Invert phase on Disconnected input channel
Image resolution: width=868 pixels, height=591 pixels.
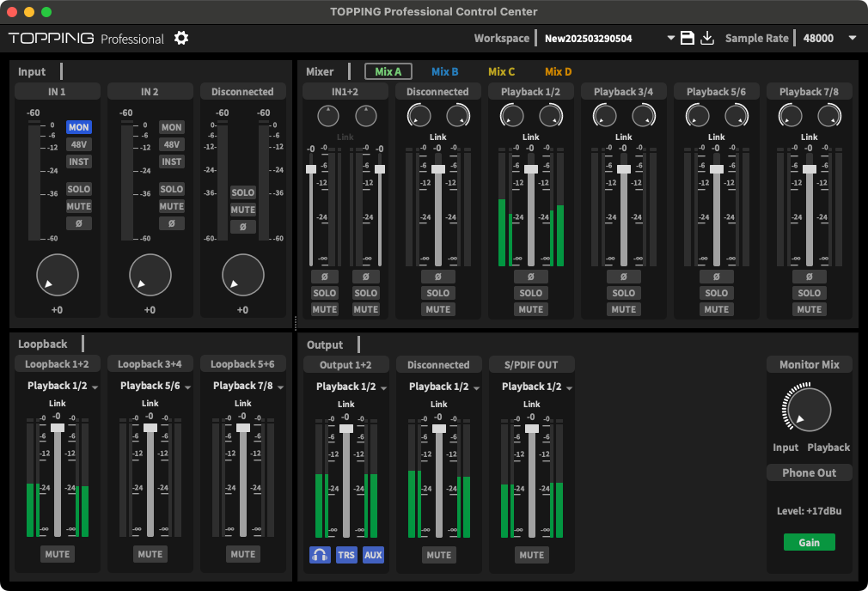[x=243, y=227]
